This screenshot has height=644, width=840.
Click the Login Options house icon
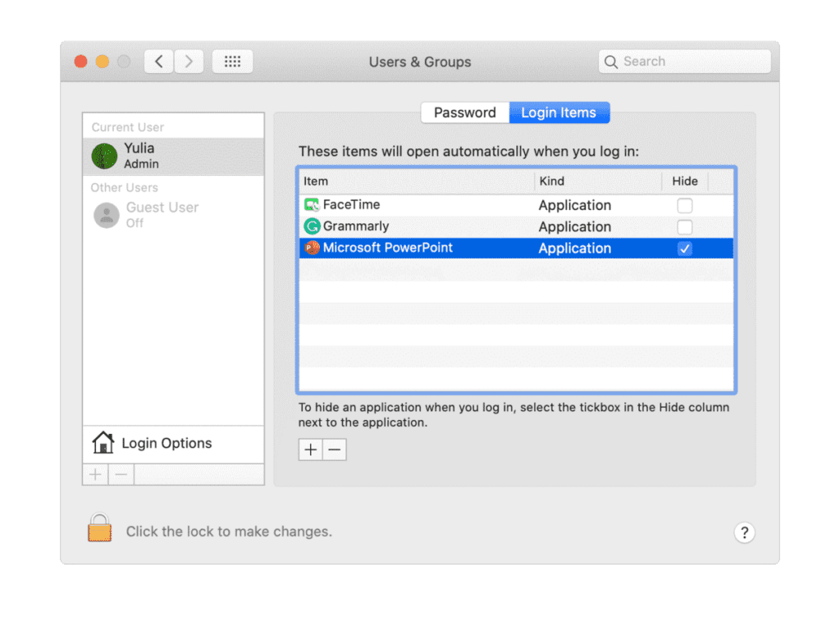pos(103,442)
